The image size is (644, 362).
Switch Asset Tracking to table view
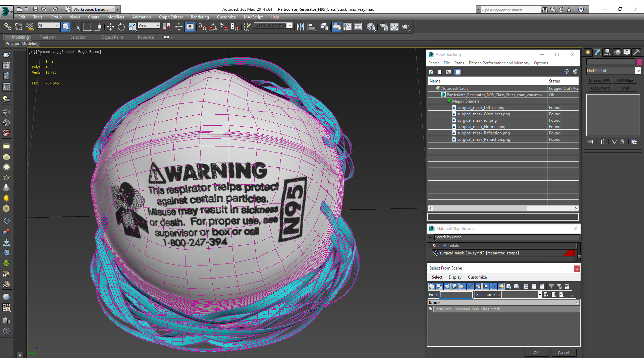pyautogui.click(x=458, y=72)
